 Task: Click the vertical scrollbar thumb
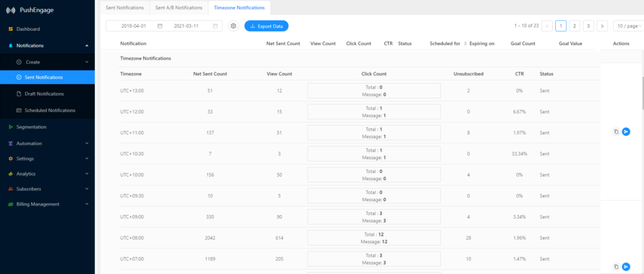(643, 92)
